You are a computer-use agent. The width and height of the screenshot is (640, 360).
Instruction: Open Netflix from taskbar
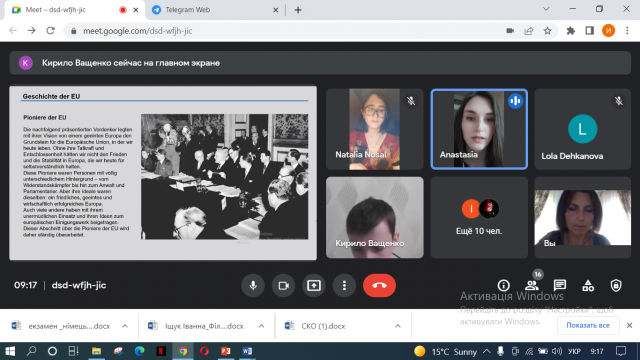(x=161, y=351)
